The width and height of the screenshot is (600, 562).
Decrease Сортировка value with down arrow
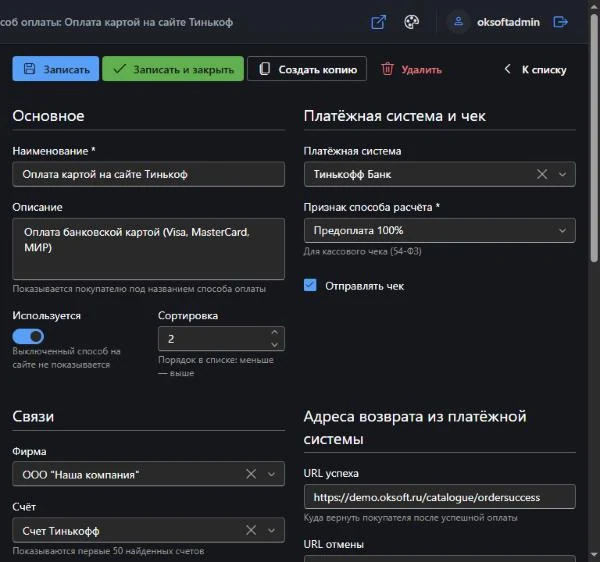coord(274,345)
